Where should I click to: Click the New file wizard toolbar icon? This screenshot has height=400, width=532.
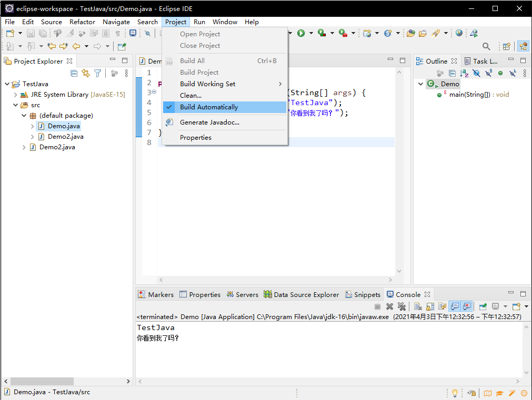click(10, 33)
